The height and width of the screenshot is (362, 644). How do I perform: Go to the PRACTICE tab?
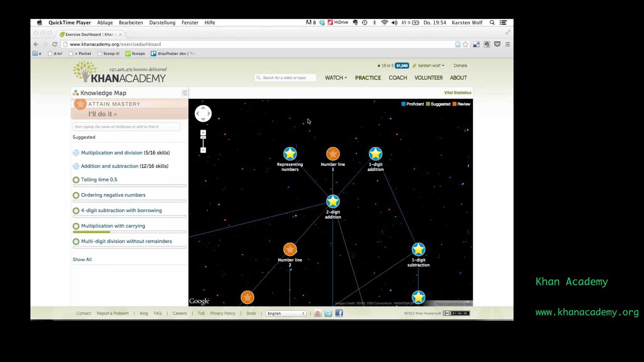coord(368,78)
